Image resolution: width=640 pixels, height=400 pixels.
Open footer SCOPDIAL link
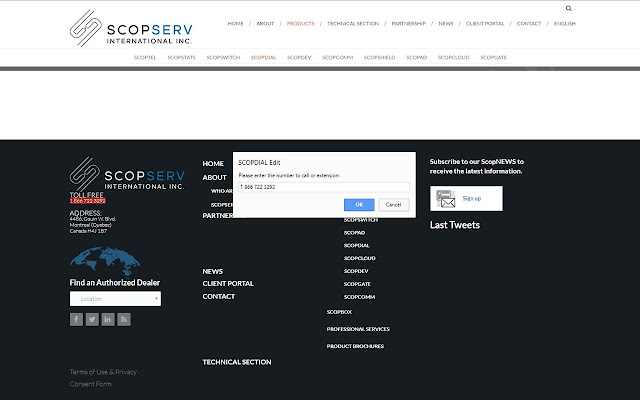click(356, 246)
